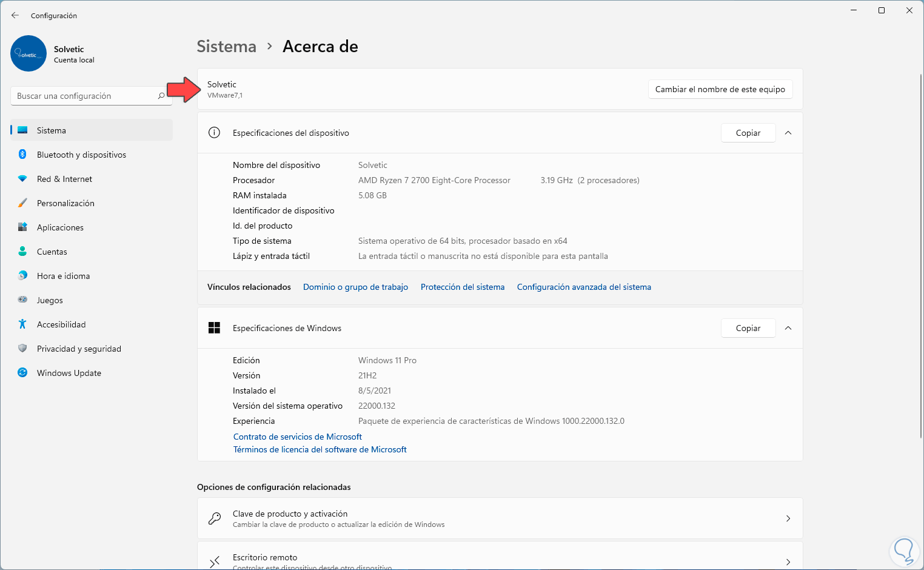Image resolution: width=924 pixels, height=570 pixels.
Task: Click the Buscar una configuración field
Action: pos(85,96)
